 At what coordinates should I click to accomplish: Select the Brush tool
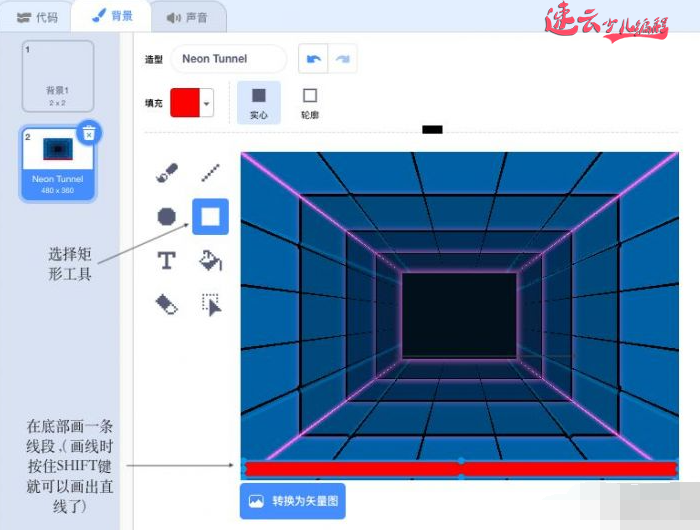pyautogui.click(x=166, y=174)
